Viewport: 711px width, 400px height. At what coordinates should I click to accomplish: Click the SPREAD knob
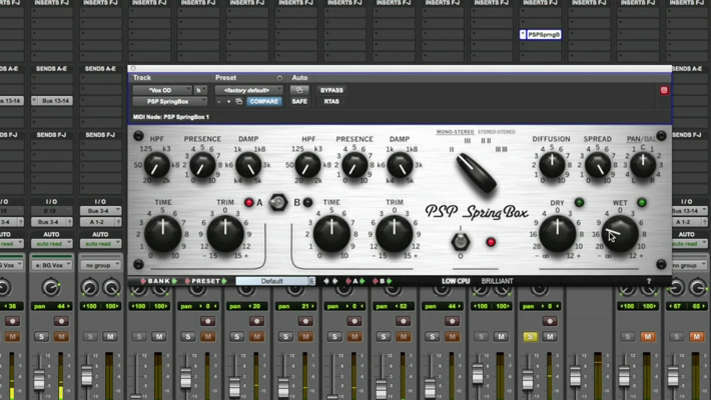click(x=598, y=165)
